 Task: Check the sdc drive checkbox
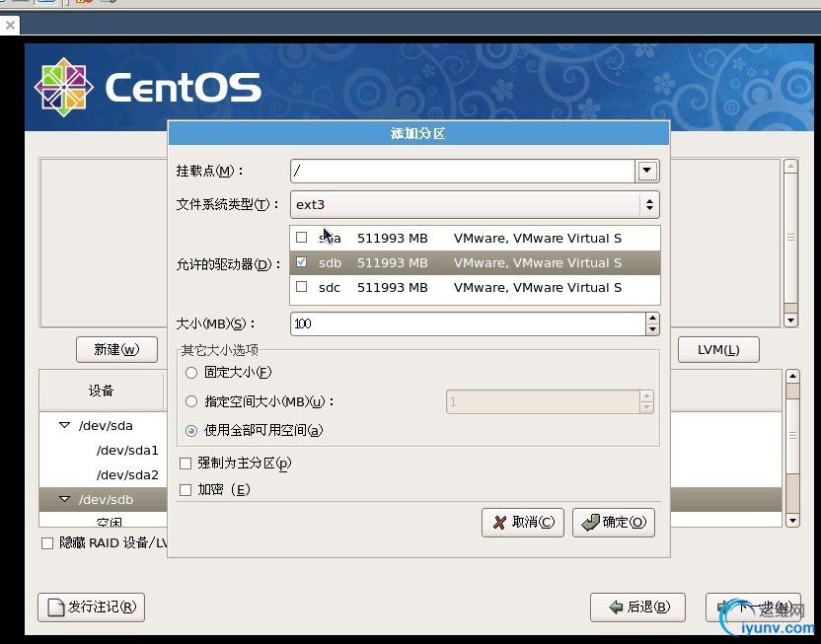click(302, 287)
